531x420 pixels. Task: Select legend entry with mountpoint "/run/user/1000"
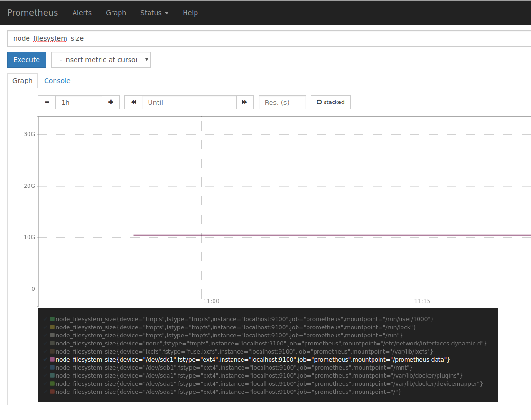pyautogui.click(x=244, y=319)
